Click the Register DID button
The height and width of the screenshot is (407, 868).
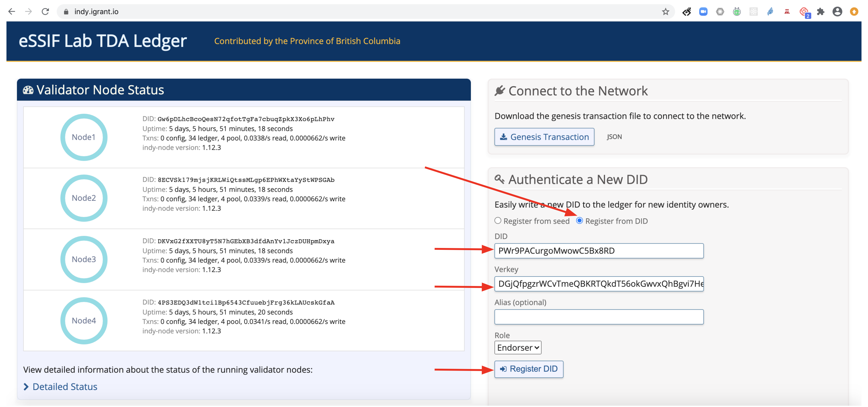click(529, 369)
